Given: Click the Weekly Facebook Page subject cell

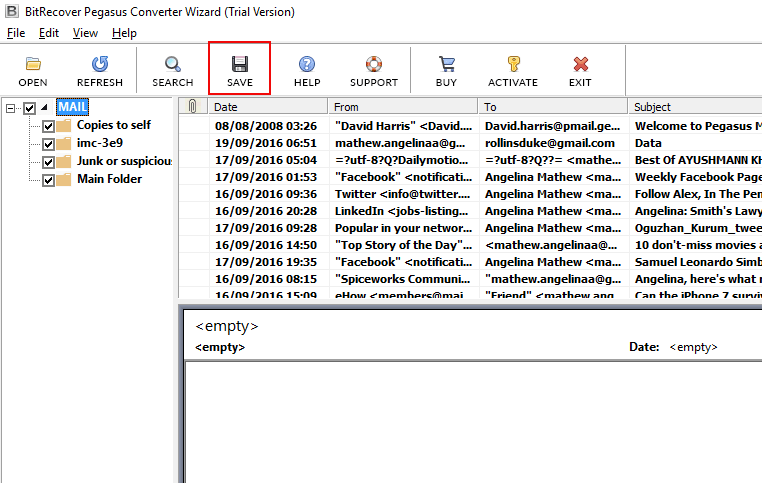Looking at the screenshot, I should [x=698, y=177].
